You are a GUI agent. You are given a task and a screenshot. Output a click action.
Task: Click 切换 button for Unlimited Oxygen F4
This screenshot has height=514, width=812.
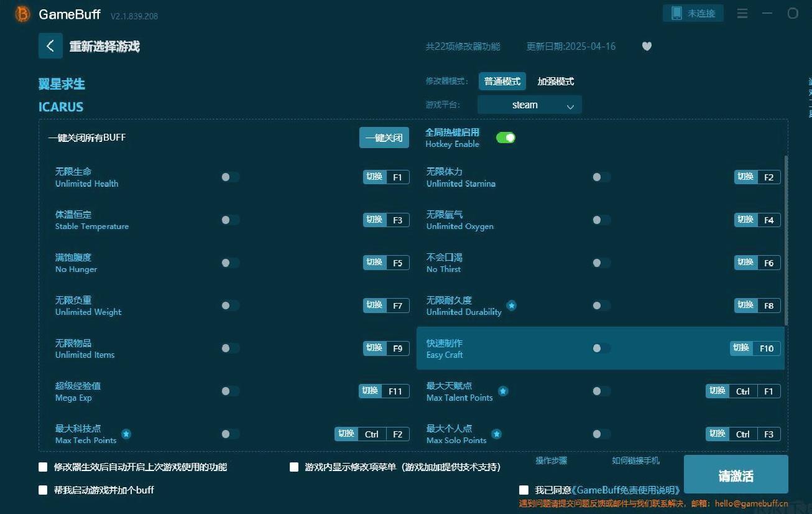tap(745, 220)
